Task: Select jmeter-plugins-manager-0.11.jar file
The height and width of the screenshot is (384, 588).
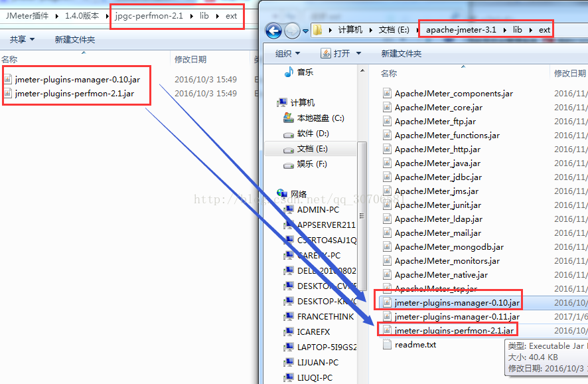Action: 457,317
